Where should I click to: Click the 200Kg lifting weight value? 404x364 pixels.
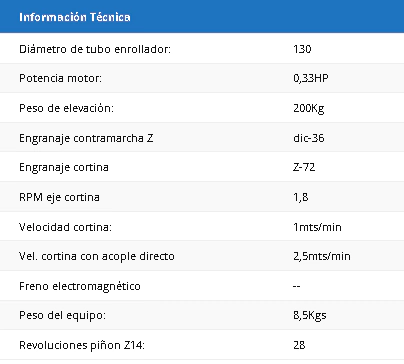coord(309,108)
